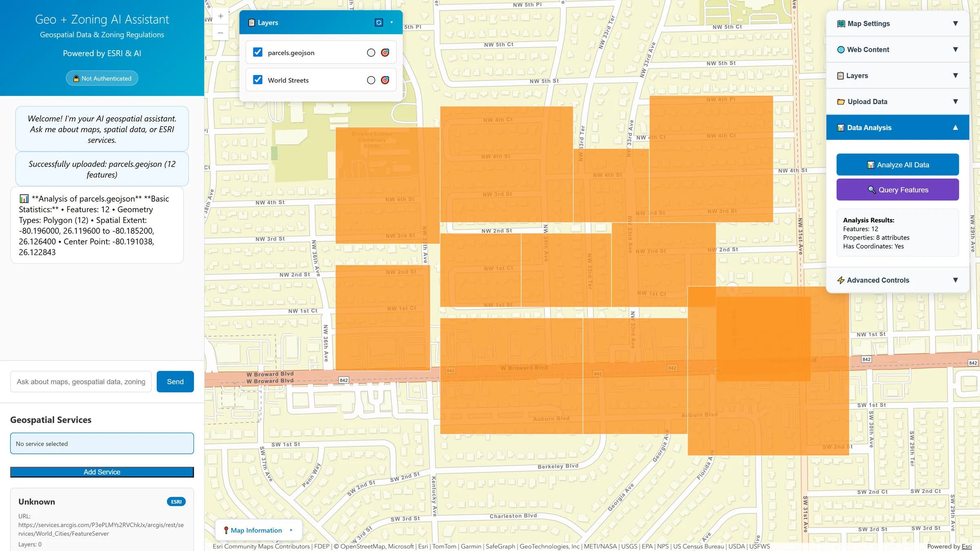Click the clipboard icon in floating Layers header
The width and height of the screenshot is (980, 551).
[x=252, y=22]
